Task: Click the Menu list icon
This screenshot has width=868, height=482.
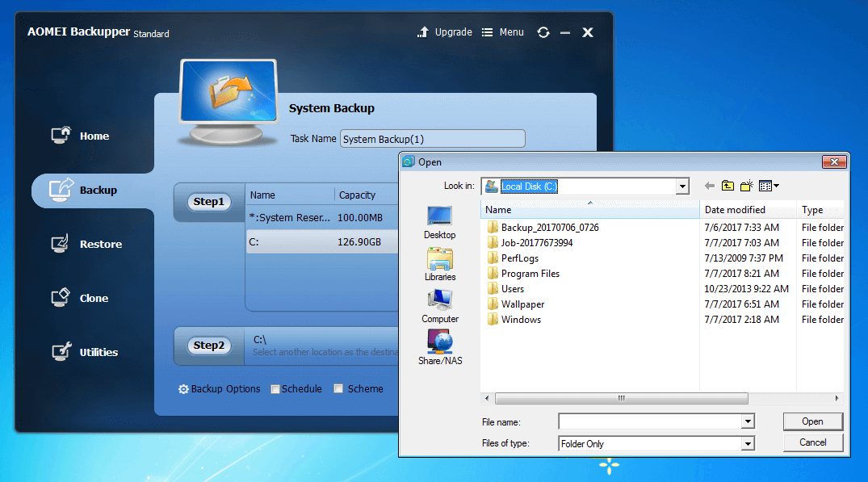Action: (x=487, y=32)
